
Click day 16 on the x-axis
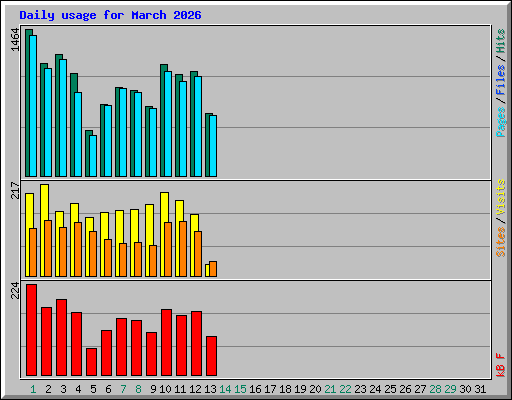255,389
